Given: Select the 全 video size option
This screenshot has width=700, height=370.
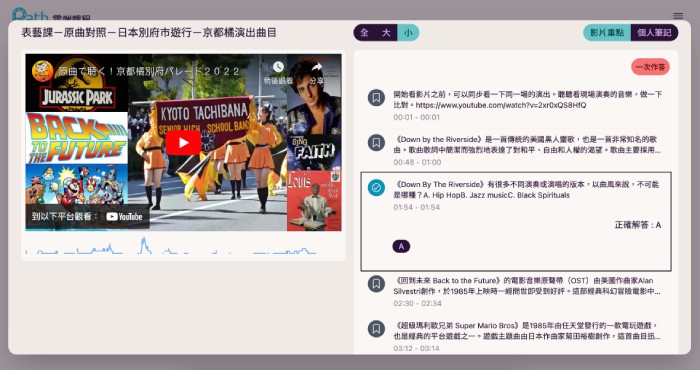Looking at the screenshot, I should (364, 33).
